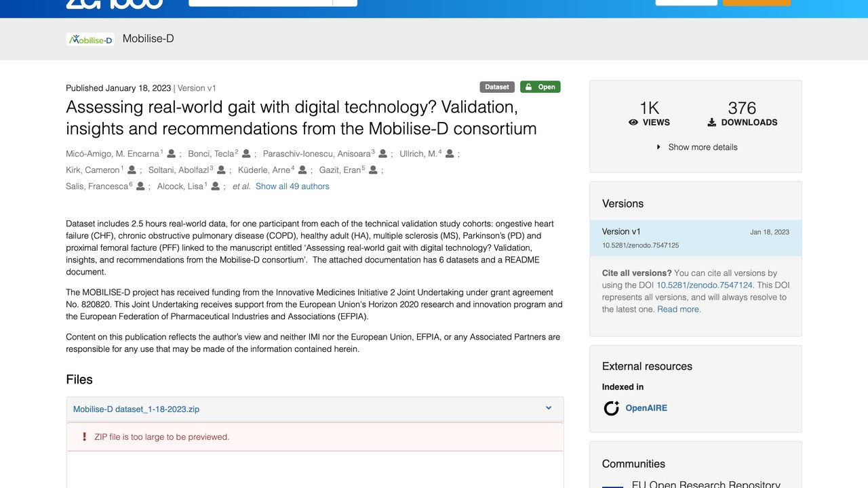Click the profile icon beside Micó-Amigo, M. Encarna

pyautogui.click(x=172, y=154)
